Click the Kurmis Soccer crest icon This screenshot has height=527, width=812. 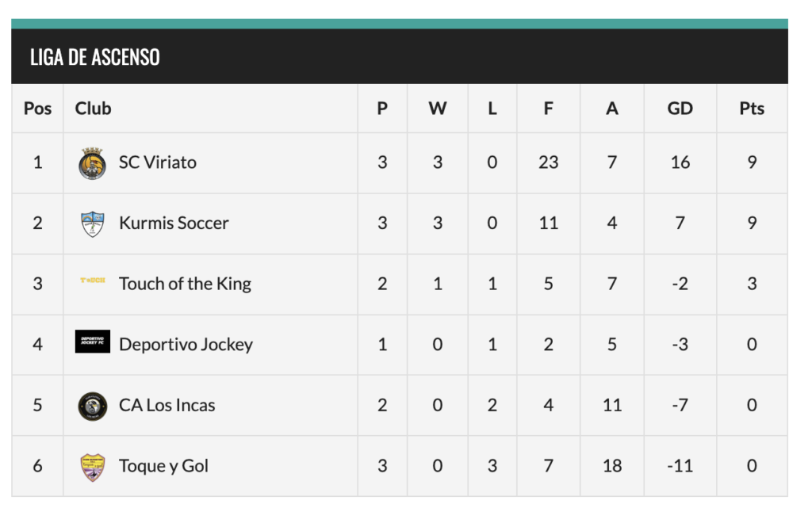click(93, 223)
